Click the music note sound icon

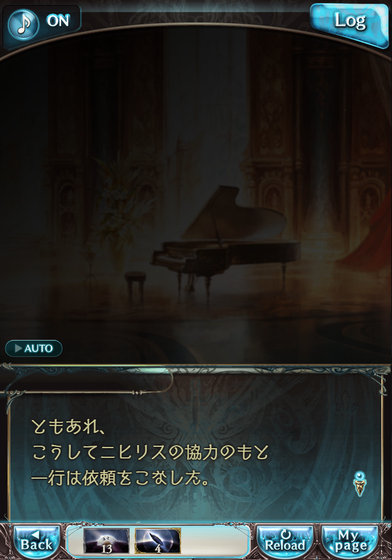(x=24, y=24)
